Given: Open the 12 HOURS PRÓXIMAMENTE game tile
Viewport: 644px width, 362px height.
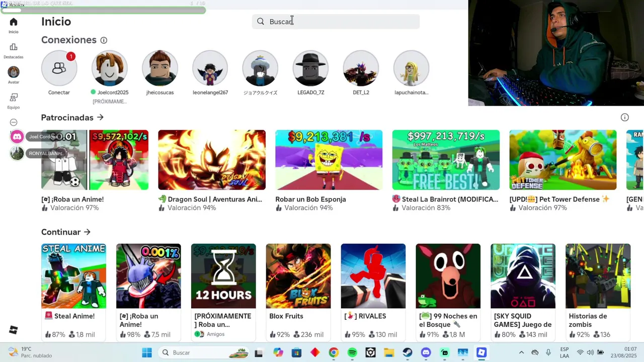Looking at the screenshot, I should click(223, 276).
